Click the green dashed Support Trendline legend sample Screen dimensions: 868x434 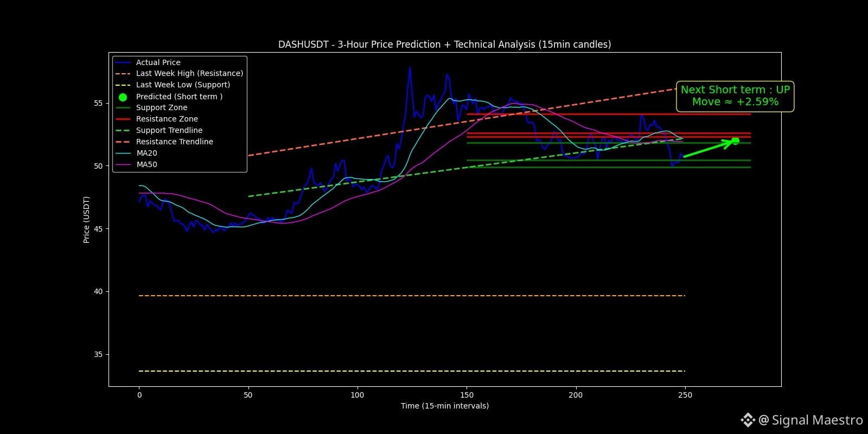coord(123,130)
